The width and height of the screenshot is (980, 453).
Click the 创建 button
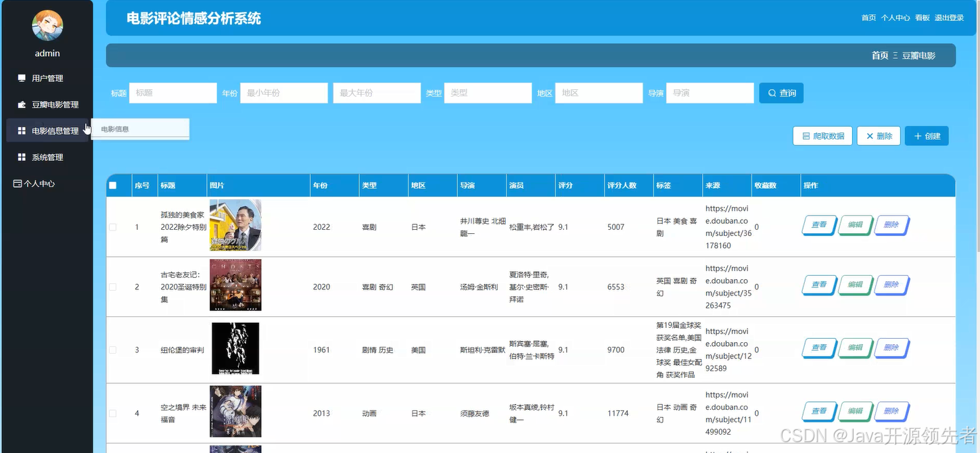tap(927, 136)
